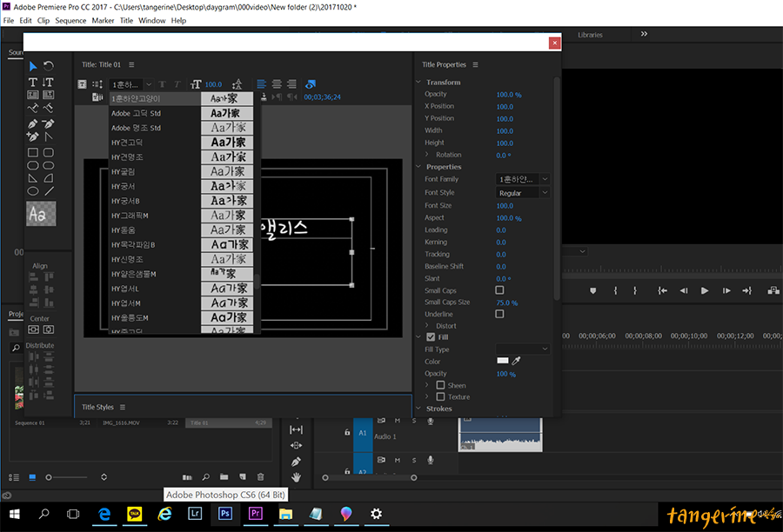Center-align the title text
783x532 pixels.
point(276,83)
